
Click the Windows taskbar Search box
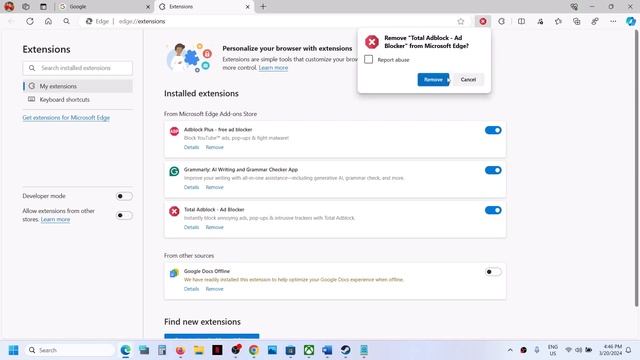pyautogui.click(x=69, y=350)
